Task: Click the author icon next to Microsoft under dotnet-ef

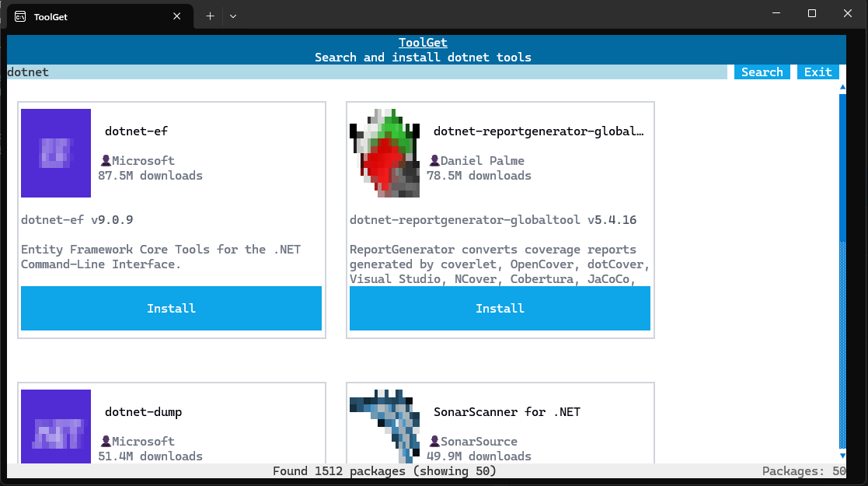Action: coord(106,161)
